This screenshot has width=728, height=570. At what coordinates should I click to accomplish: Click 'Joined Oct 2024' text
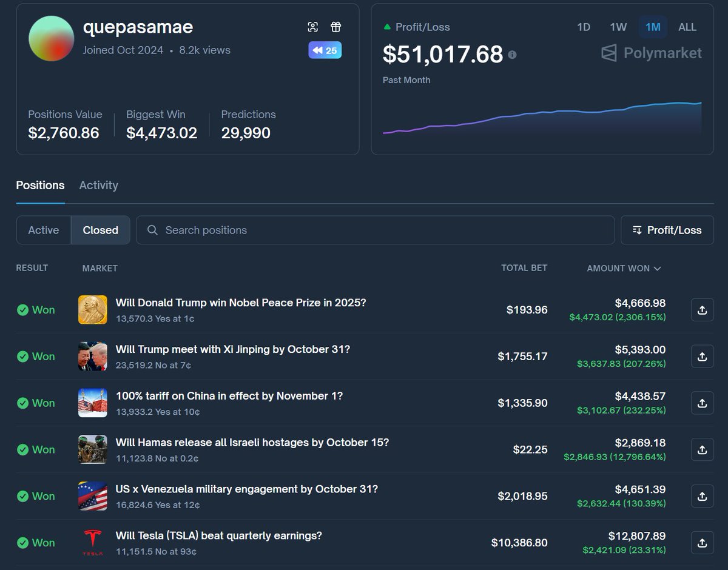pyautogui.click(x=123, y=50)
